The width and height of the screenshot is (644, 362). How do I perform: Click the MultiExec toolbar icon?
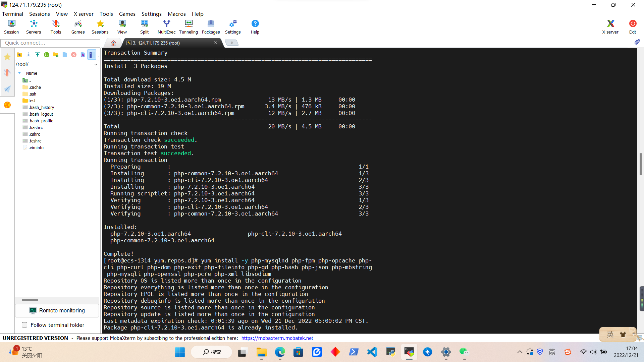coord(166,26)
